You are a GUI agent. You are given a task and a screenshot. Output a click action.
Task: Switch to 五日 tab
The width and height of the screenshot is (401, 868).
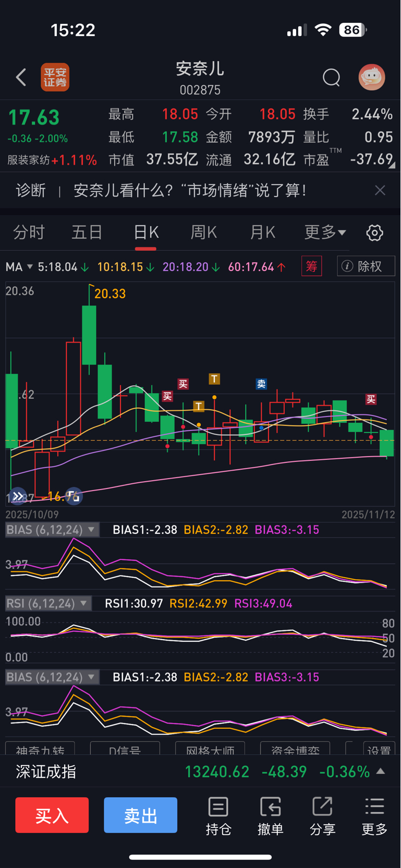click(x=87, y=233)
